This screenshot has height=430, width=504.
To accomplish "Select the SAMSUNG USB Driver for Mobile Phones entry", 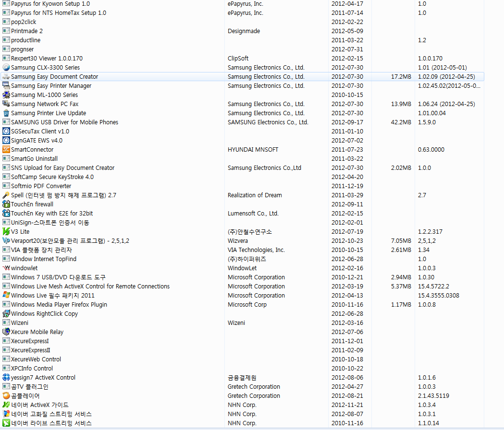I will [64, 122].
